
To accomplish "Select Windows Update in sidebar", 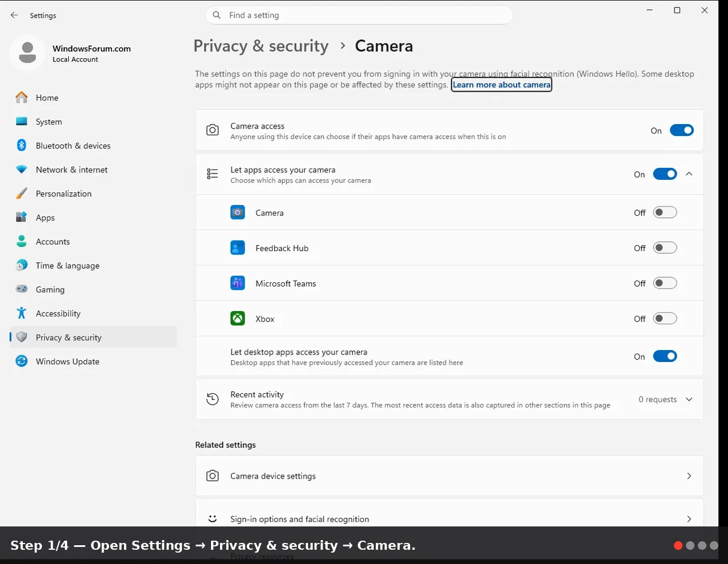I will (93, 361).
